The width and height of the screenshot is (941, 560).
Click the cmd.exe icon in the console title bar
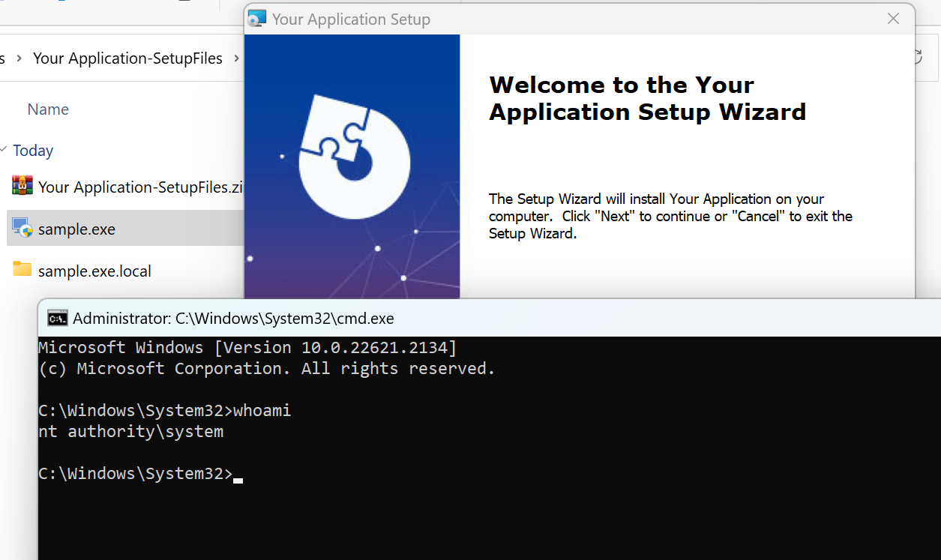[x=57, y=319]
